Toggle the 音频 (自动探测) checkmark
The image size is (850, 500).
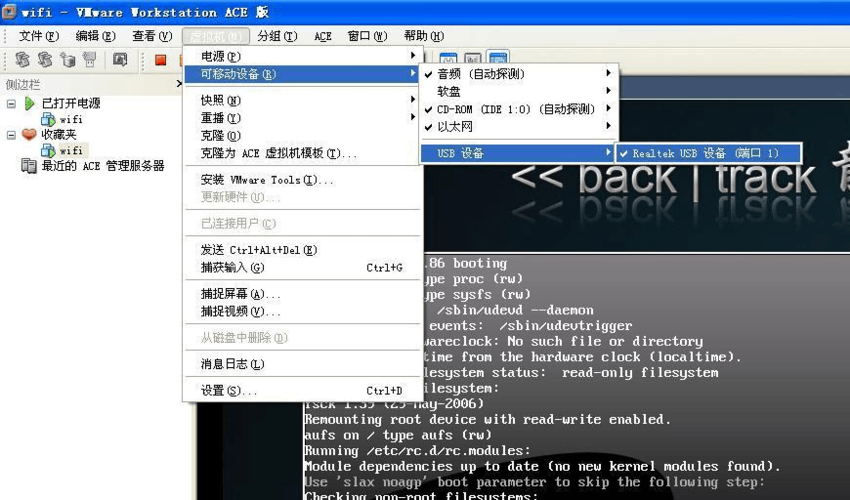[429, 74]
